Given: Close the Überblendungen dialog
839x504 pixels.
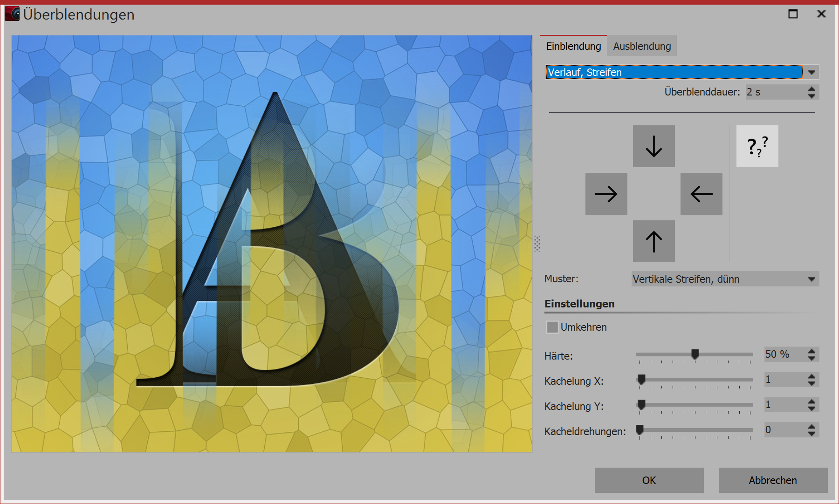Looking at the screenshot, I should click(821, 14).
